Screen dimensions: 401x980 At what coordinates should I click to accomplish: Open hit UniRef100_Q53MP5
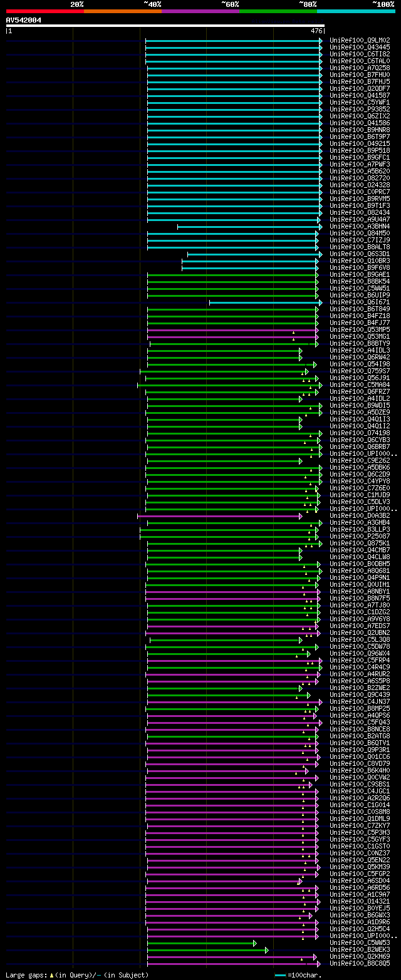click(360, 329)
